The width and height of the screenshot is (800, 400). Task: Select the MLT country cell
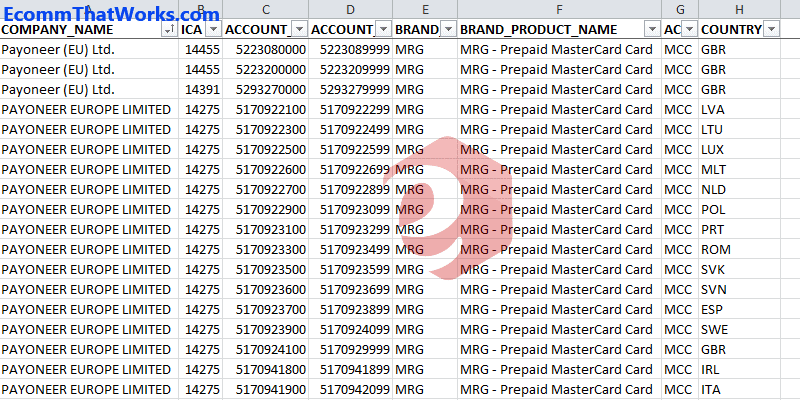739,169
